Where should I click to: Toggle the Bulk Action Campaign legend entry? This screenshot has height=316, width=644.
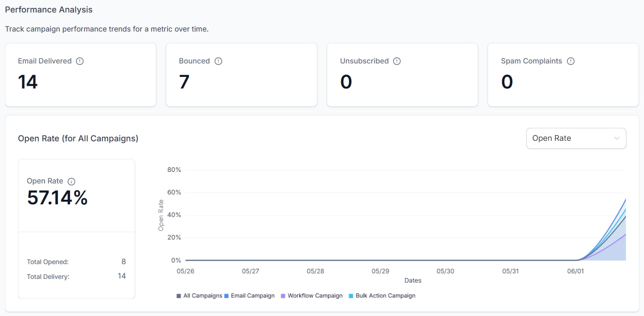(382, 296)
